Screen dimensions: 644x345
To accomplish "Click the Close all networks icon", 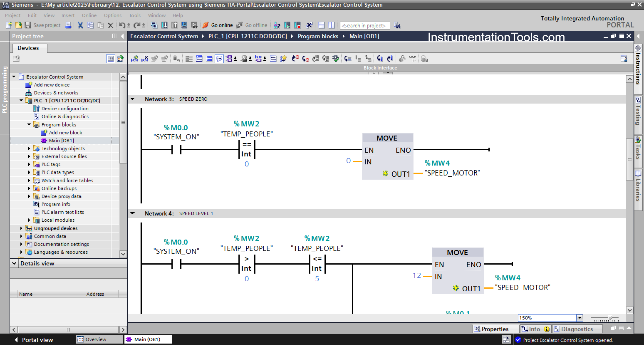I will (x=209, y=59).
